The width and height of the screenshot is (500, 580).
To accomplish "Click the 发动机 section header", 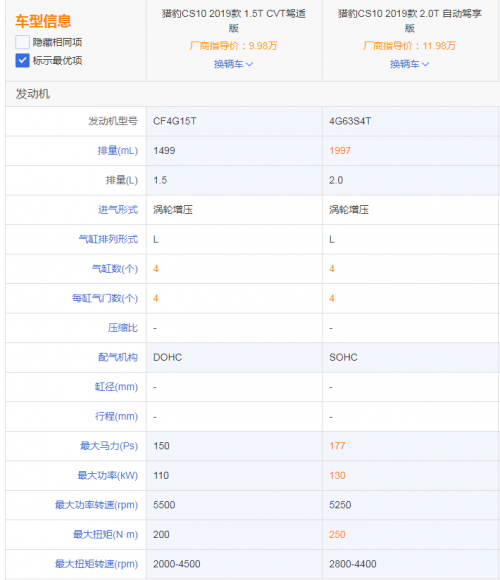I will pos(33,94).
